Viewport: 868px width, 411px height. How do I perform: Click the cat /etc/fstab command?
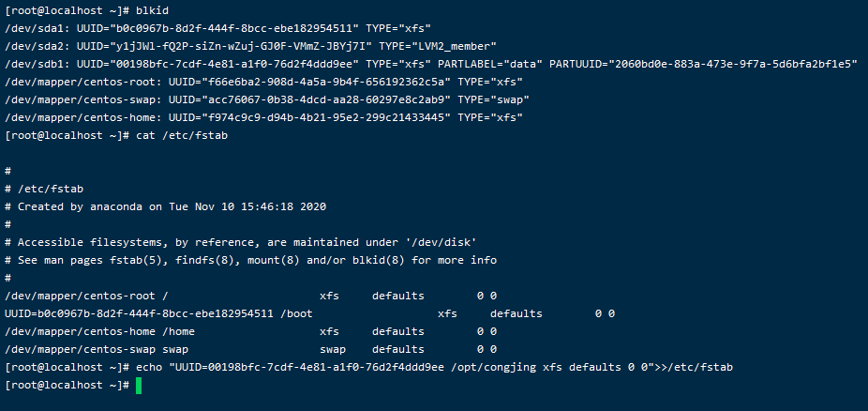185,135
